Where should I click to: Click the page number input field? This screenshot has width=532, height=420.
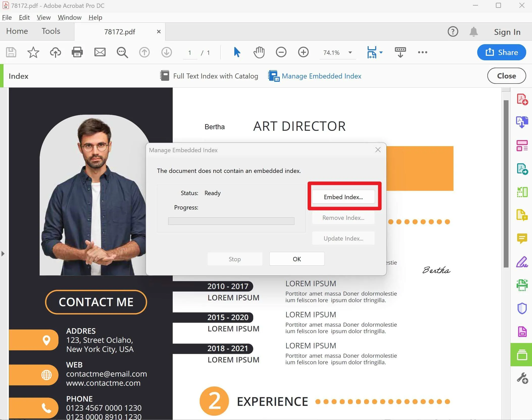pyautogui.click(x=190, y=52)
